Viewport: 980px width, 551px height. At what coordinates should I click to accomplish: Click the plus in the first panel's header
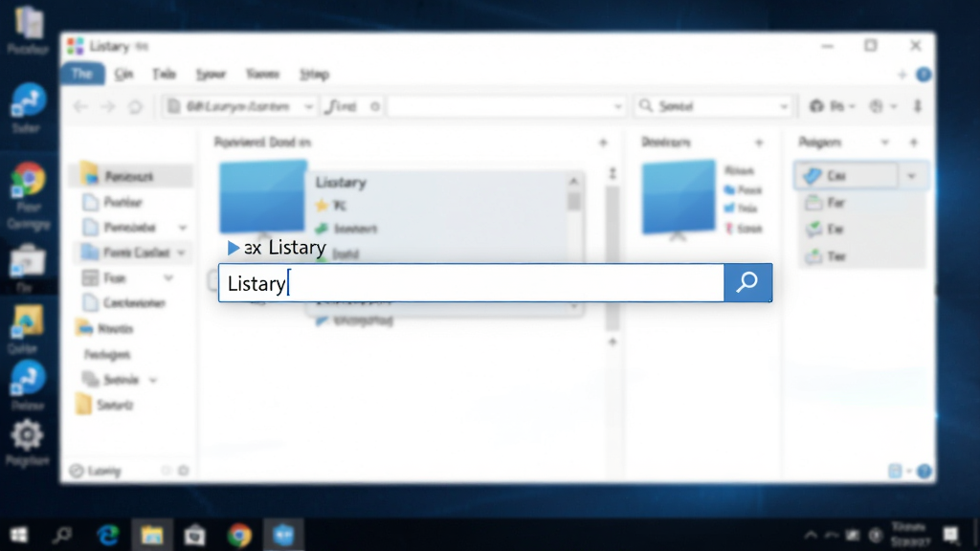pyautogui.click(x=603, y=143)
